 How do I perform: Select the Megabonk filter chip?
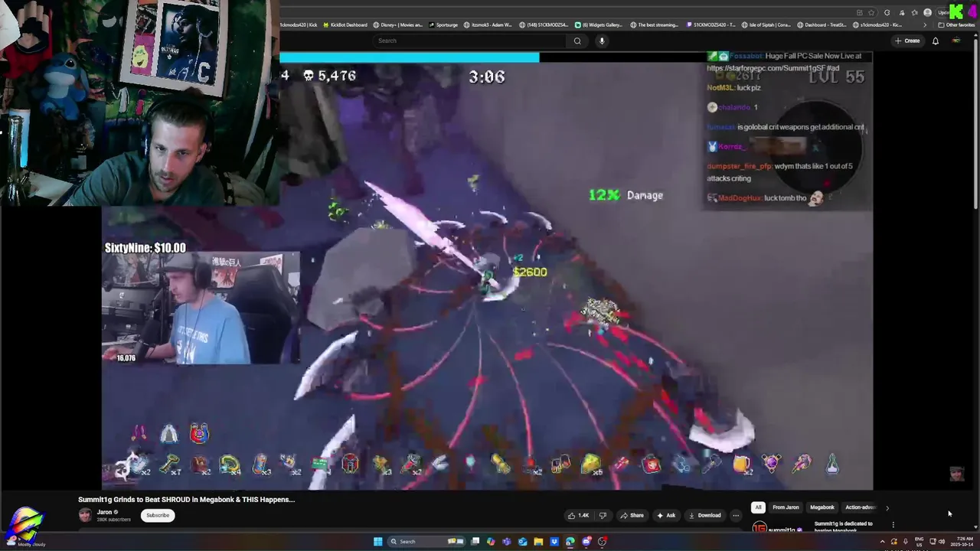[x=822, y=507]
